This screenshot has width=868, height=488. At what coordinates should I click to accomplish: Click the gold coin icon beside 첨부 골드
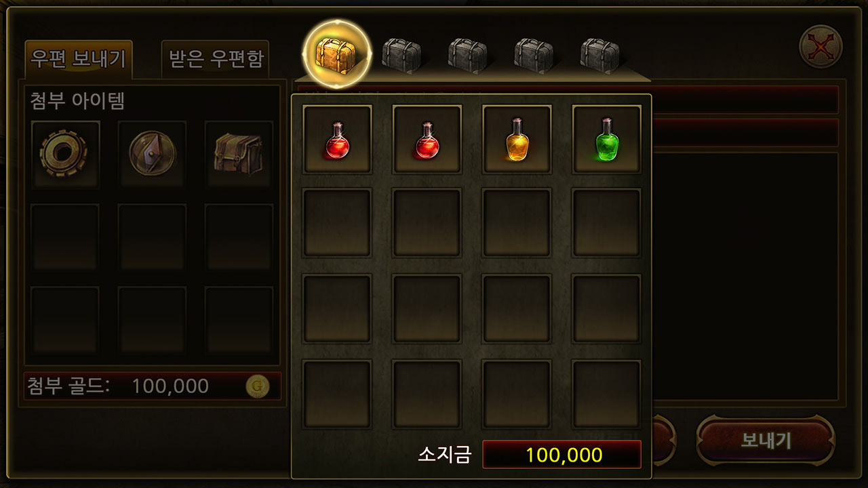[x=258, y=386]
